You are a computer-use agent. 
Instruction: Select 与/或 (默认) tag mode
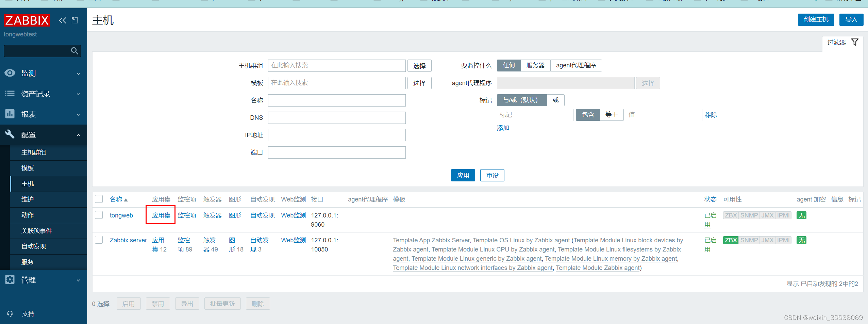click(x=522, y=100)
